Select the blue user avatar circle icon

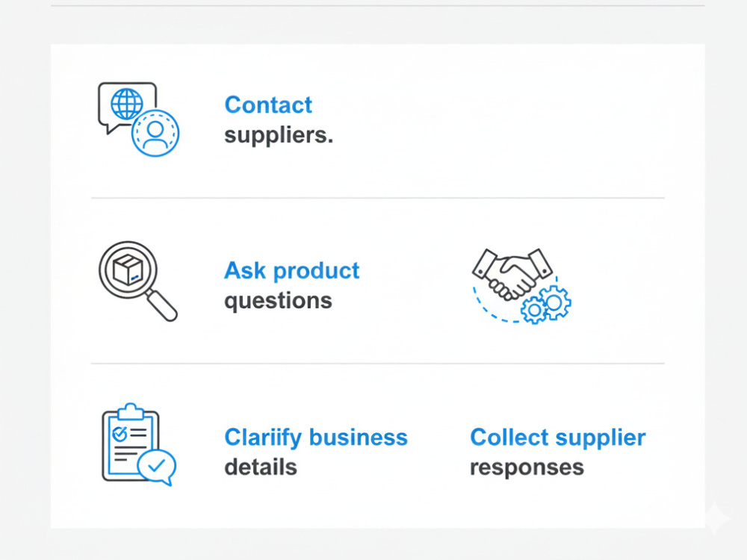pos(155,134)
